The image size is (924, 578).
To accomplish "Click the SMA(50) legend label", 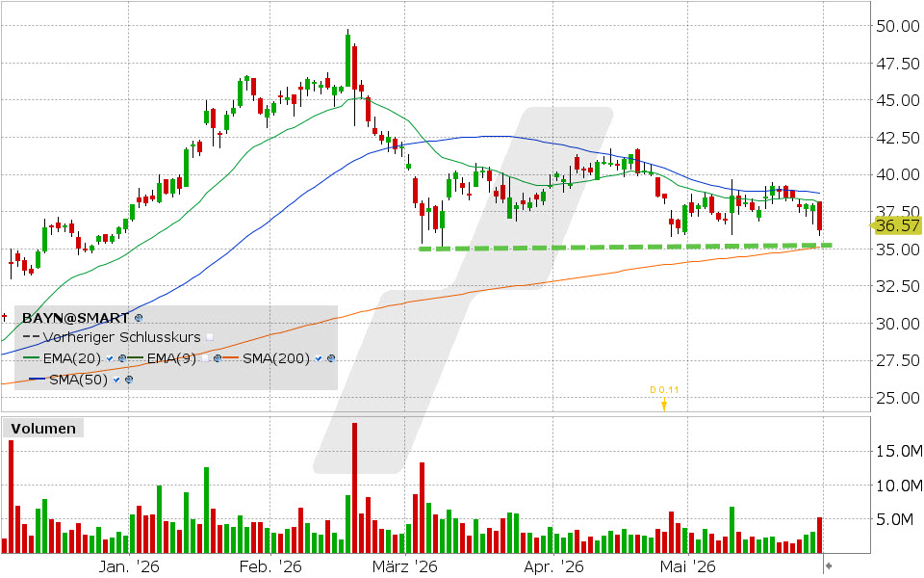I will (78, 380).
